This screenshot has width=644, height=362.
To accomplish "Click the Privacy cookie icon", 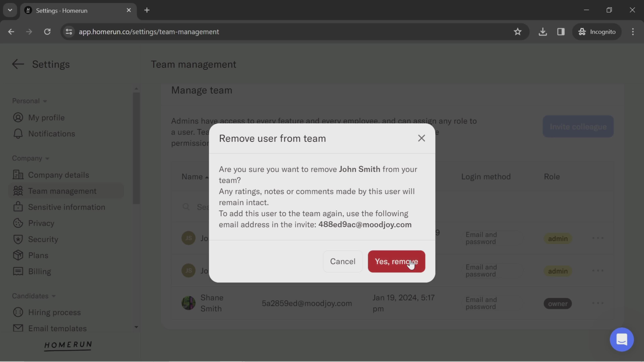I will pos(18,223).
